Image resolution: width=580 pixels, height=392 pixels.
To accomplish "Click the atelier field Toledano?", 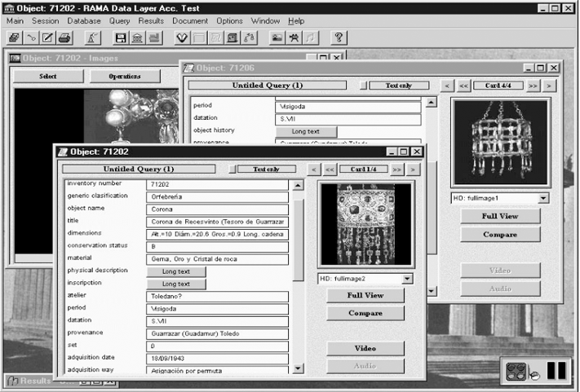I will click(217, 297).
